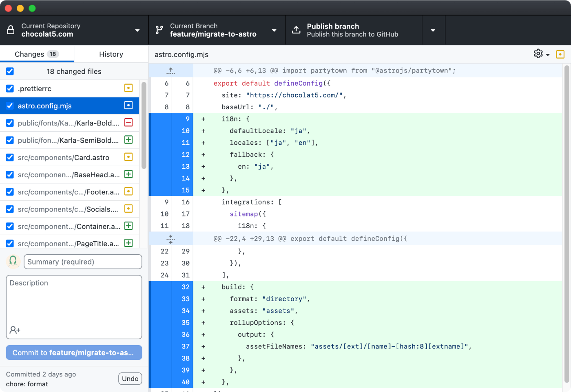Image resolution: width=571 pixels, height=392 pixels.
Task: Undo the last commit
Action: tap(130, 379)
